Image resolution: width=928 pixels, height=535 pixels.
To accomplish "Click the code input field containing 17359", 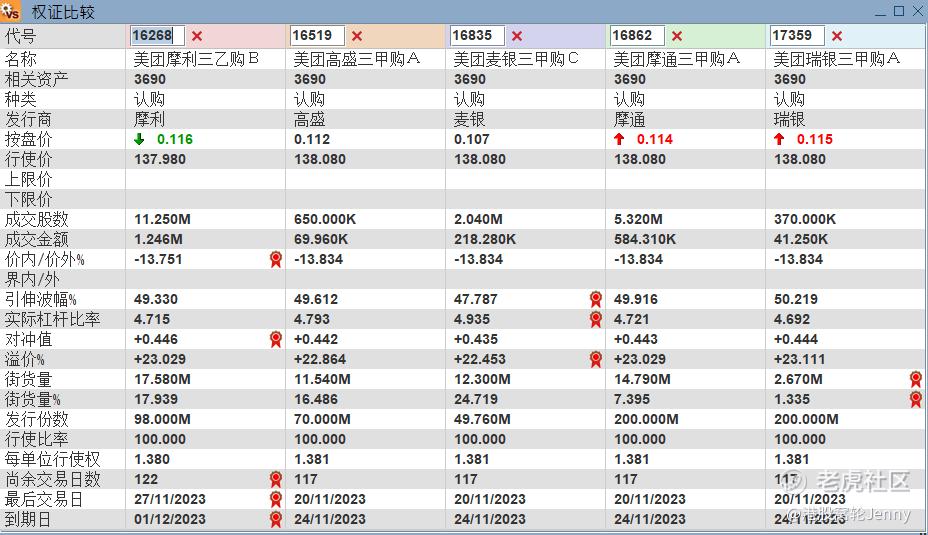I will pos(797,36).
